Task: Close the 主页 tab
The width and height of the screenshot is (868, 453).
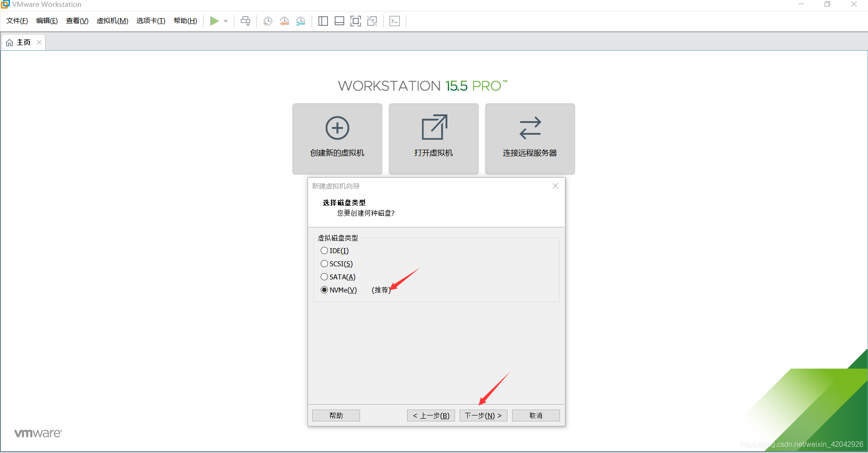Action: pyautogui.click(x=39, y=42)
